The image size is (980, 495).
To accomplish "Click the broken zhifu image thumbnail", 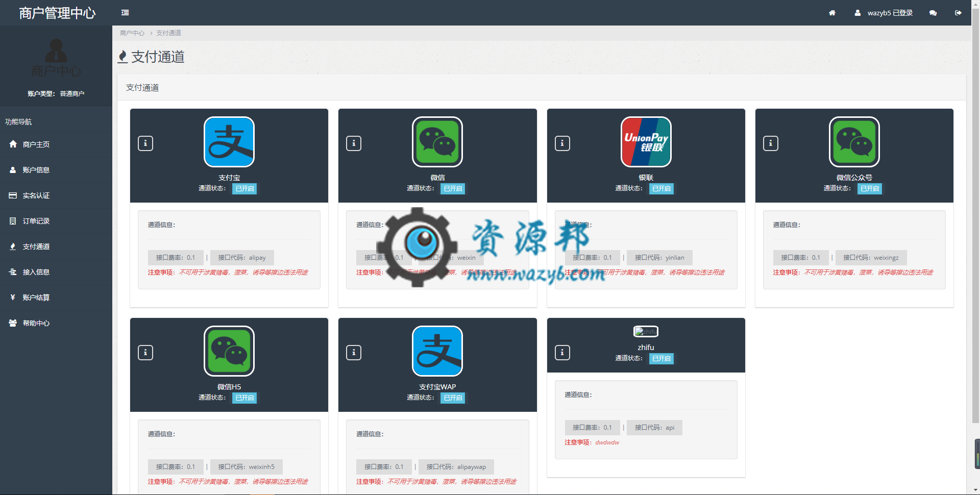I will pyautogui.click(x=646, y=332).
